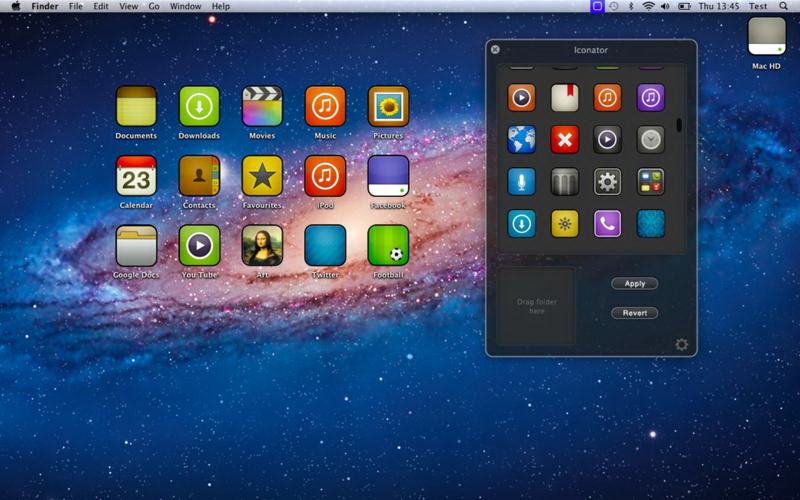
Task: Click the 'Drag folder here' drop area
Action: 537,306
